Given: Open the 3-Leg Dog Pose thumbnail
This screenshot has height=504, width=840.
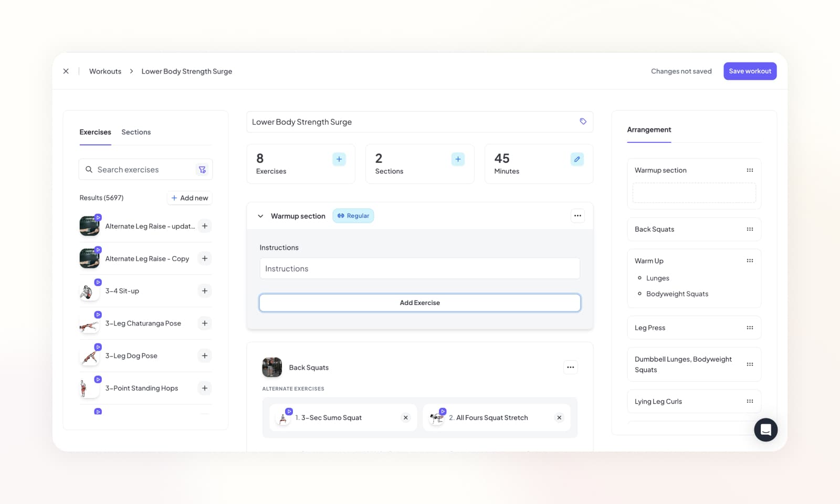Looking at the screenshot, I should click(89, 356).
